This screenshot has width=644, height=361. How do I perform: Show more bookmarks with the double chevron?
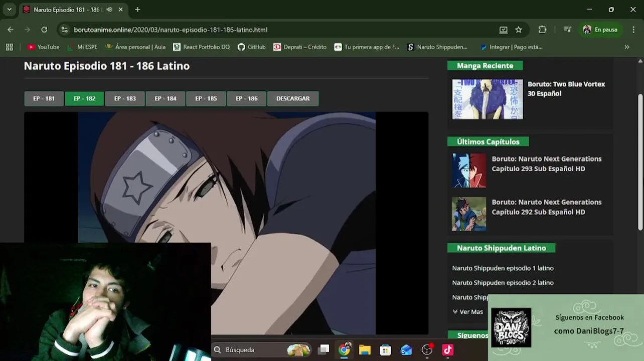626,47
